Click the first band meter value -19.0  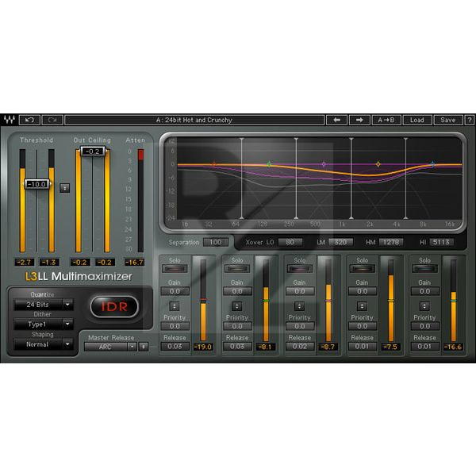point(203,347)
